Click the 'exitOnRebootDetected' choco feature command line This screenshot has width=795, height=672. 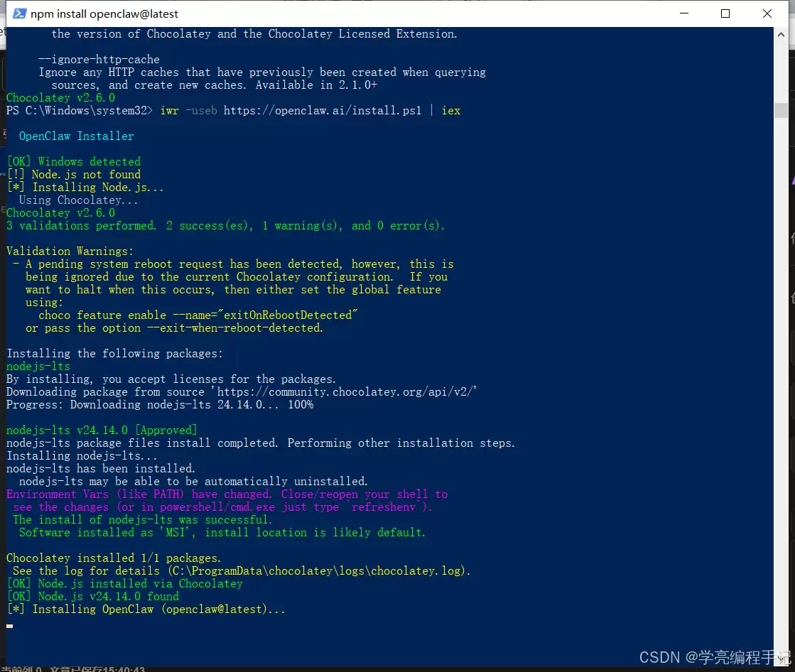198,315
